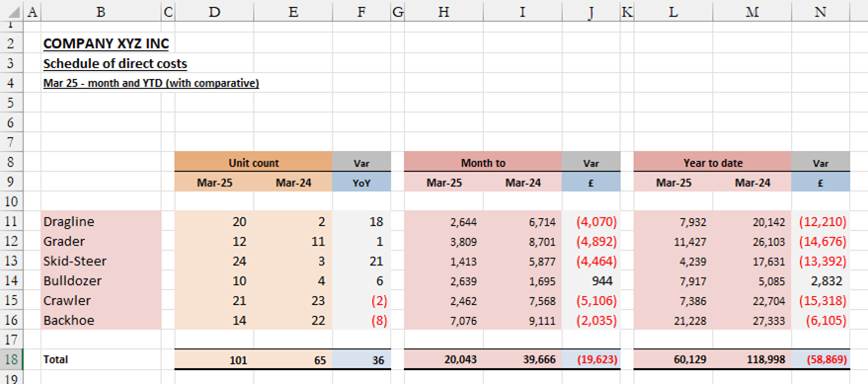Screen dimensions: 868x384
Task: Click the 'Year to date' section header
Action: tap(712, 163)
